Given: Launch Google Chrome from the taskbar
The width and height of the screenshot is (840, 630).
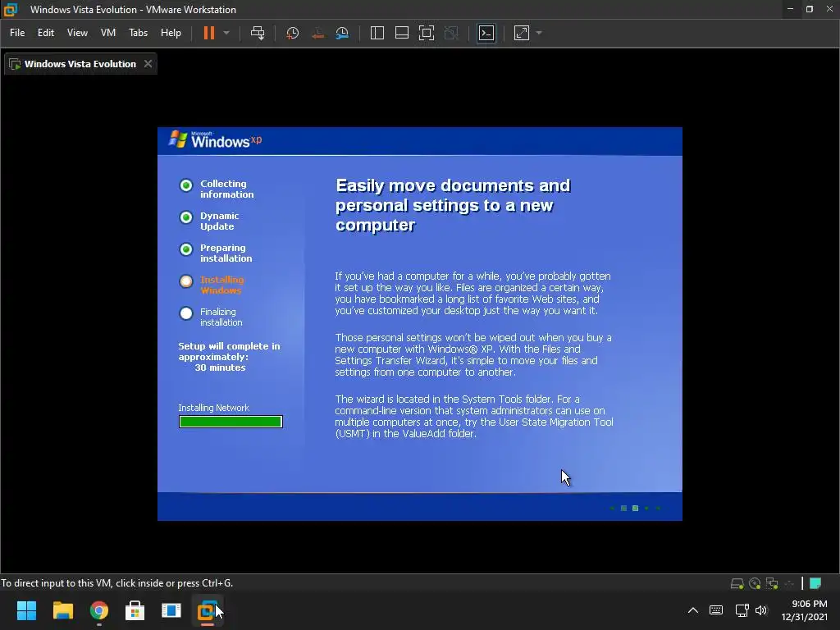Looking at the screenshot, I should click(x=99, y=610).
